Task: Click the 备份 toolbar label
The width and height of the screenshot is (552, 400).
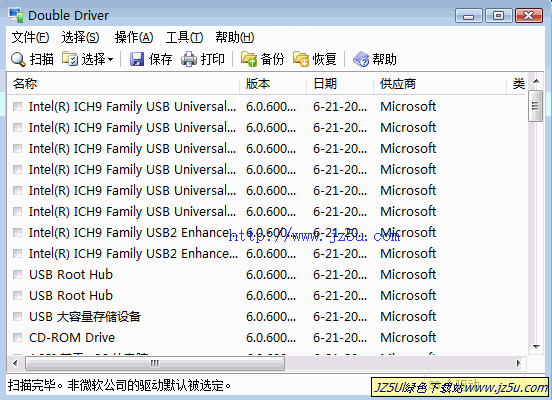Action: [x=272, y=59]
